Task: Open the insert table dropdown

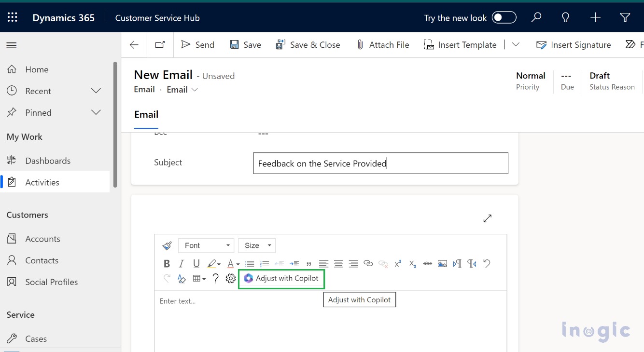Action: pyautogui.click(x=199, y=279)
